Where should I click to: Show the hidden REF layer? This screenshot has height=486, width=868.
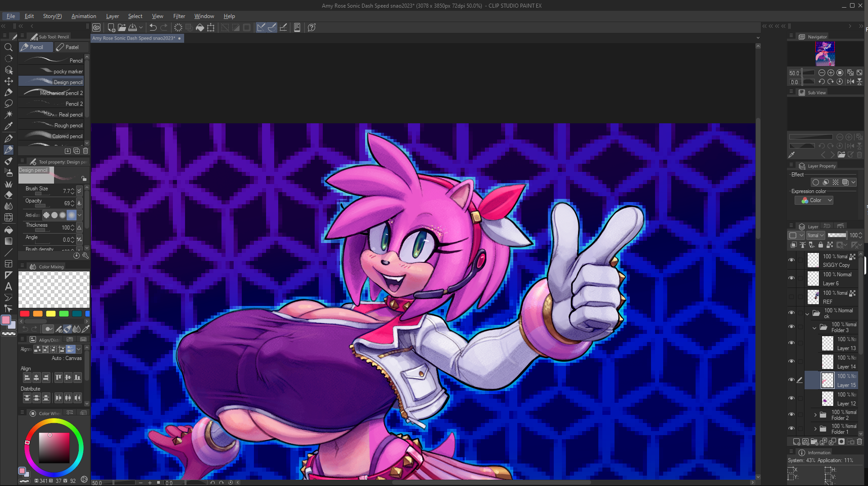coord(791,297)
